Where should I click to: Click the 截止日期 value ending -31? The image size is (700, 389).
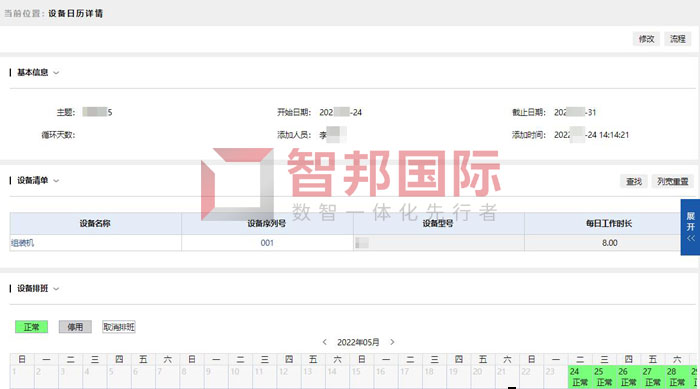[575, 112]
